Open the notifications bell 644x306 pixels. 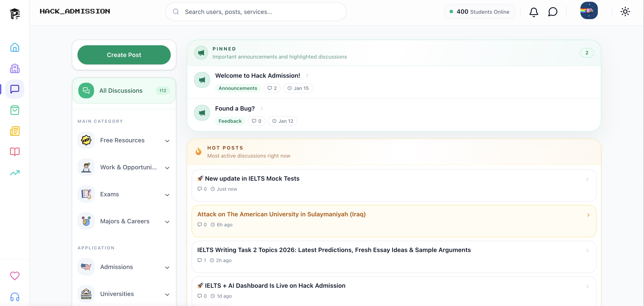click(534, 12)
